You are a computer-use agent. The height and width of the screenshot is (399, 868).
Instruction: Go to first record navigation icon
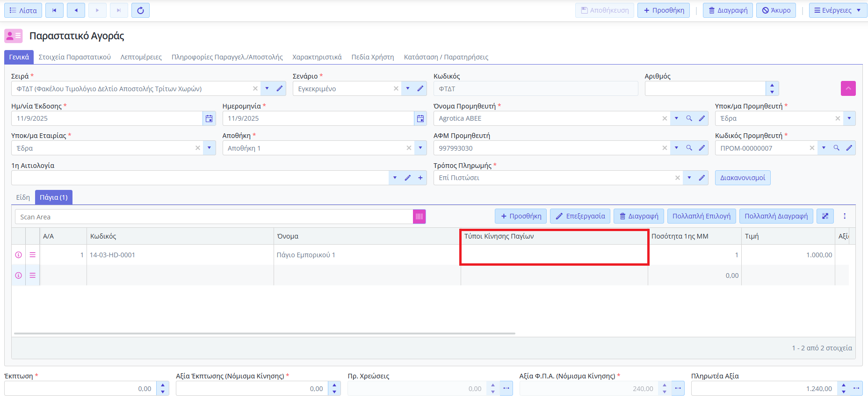54,10
